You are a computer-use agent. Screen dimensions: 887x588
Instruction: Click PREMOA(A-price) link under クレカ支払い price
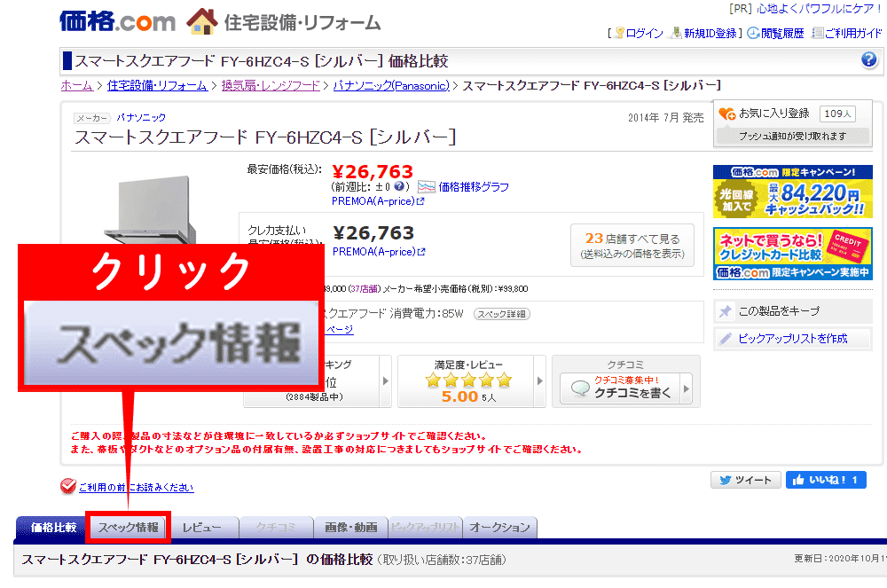pyautogui.click(x=379, y=252)
